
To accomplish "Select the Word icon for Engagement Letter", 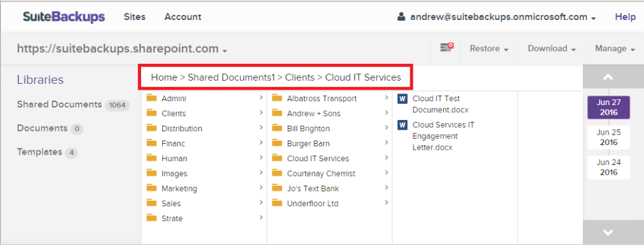I will 402,124.
